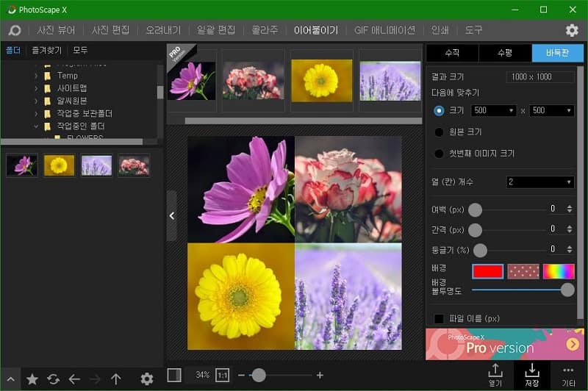The width and height of the screenshot is (588, 391).
Task: Switch to 사진 편집 tab
Action: pyautogui.click(x=111, y=30)
